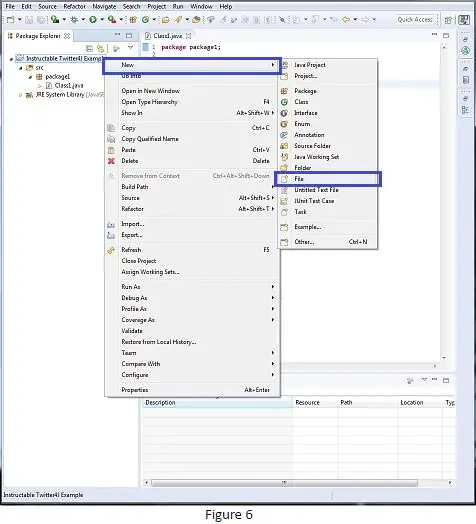Click the Quick Access search field
This screenshot has height=524, width=476.
click(x=415, y=20)
